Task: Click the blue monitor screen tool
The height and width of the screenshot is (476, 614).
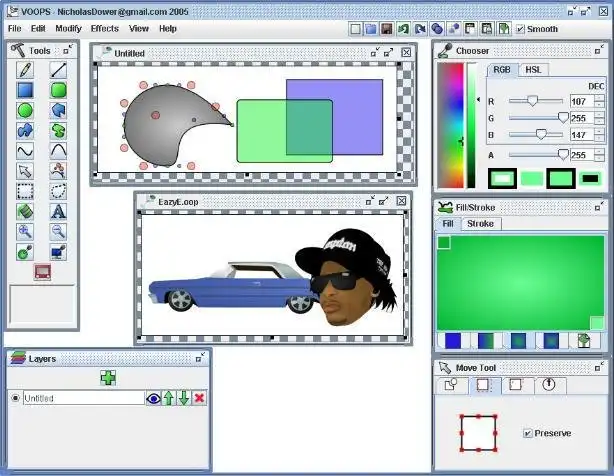Action: tap(58, 252)
